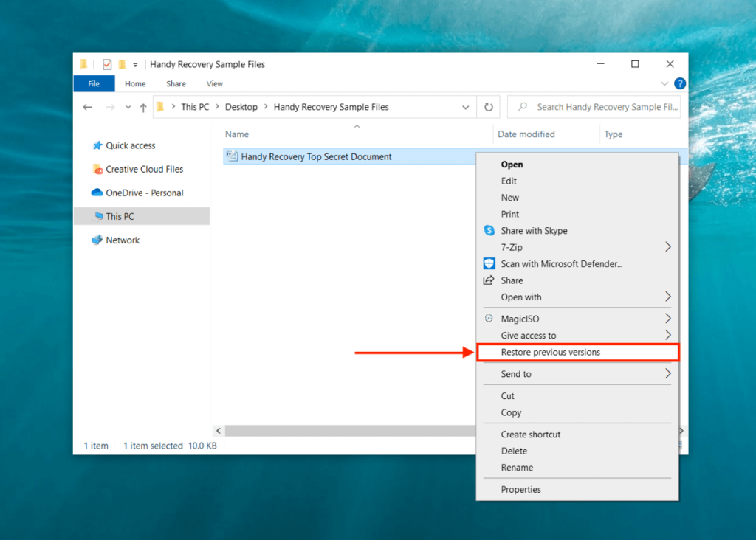This screenshot has height=540, width=756.
Task: Click the up-one-level arrow in navigation bar
Action: coord(142,106)
